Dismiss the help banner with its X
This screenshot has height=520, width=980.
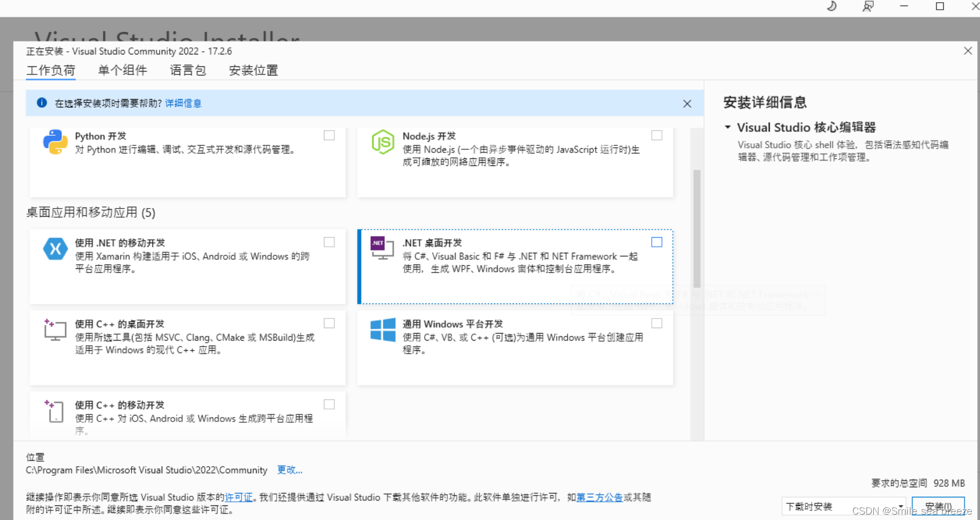click(x=687, y=103)
